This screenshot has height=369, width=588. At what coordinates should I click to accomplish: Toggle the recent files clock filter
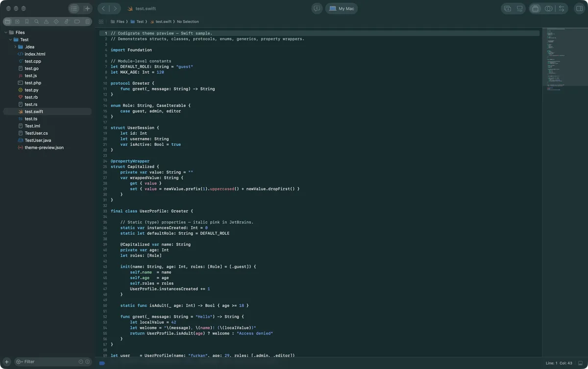(x=81, y=362)
